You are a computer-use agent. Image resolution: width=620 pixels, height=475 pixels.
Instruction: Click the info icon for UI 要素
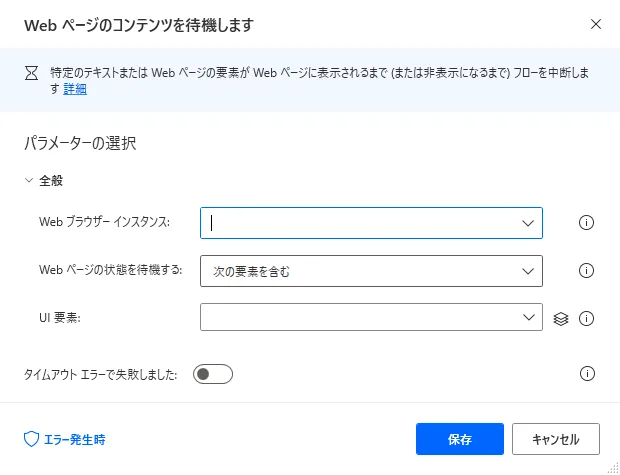[x=587, y=319]
